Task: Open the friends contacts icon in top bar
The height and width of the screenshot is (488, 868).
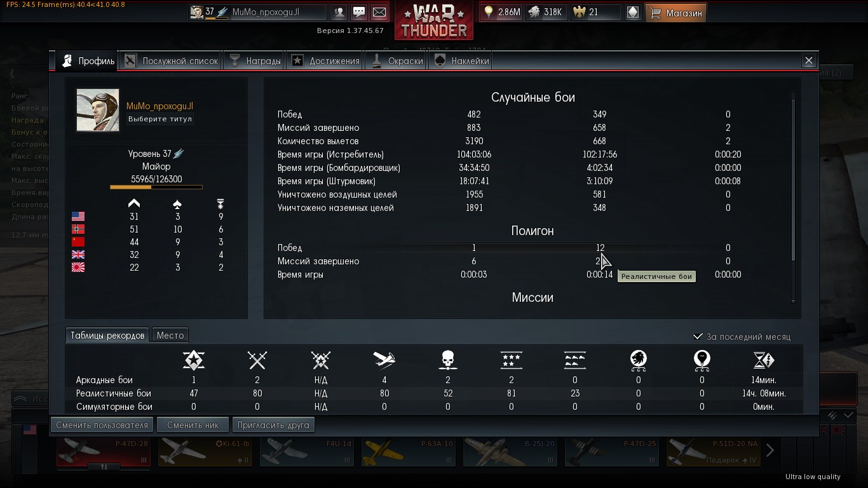Action: (x=339, y=12)
